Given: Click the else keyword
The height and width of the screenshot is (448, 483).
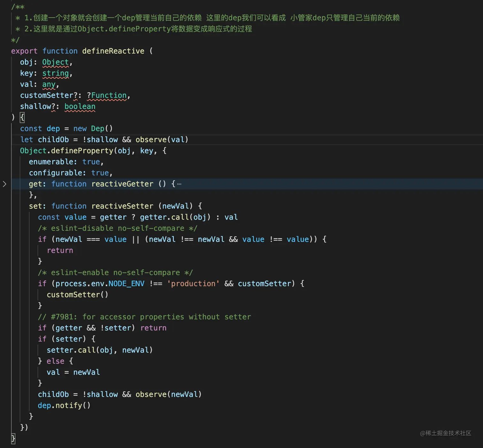Looking at the screenshot, I should (56, 361).
